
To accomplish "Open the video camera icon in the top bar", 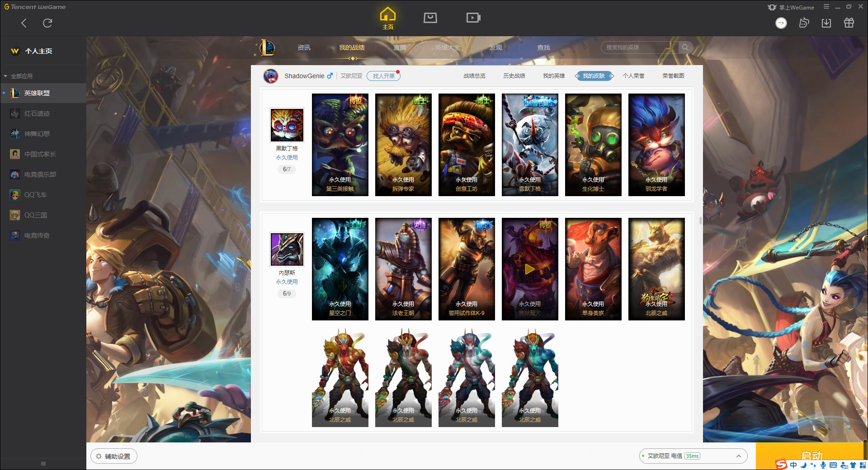I will coord(473,18).
